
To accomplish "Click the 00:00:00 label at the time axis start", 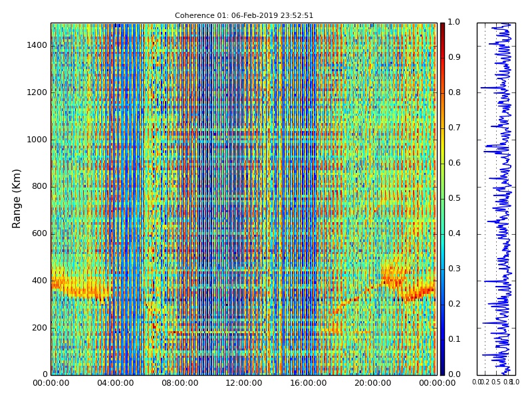I will (51, 384).
